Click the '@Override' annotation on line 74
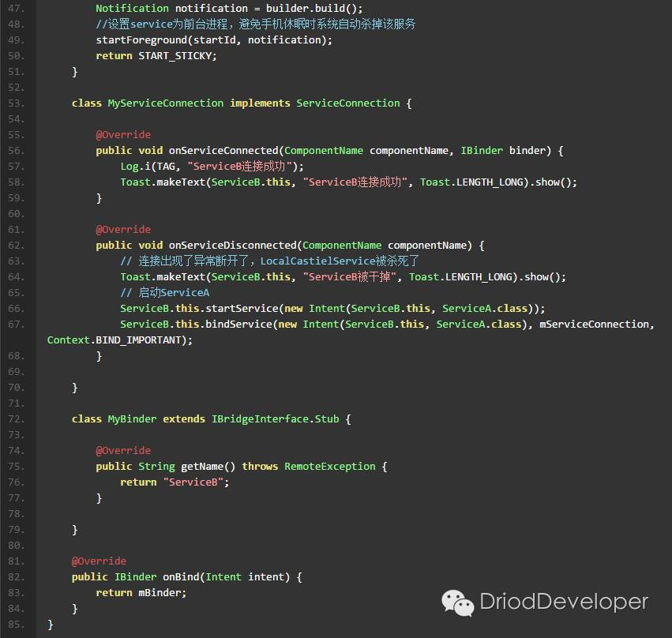The height and width of the screenshot is (638, 672). (x=123, y=451)
